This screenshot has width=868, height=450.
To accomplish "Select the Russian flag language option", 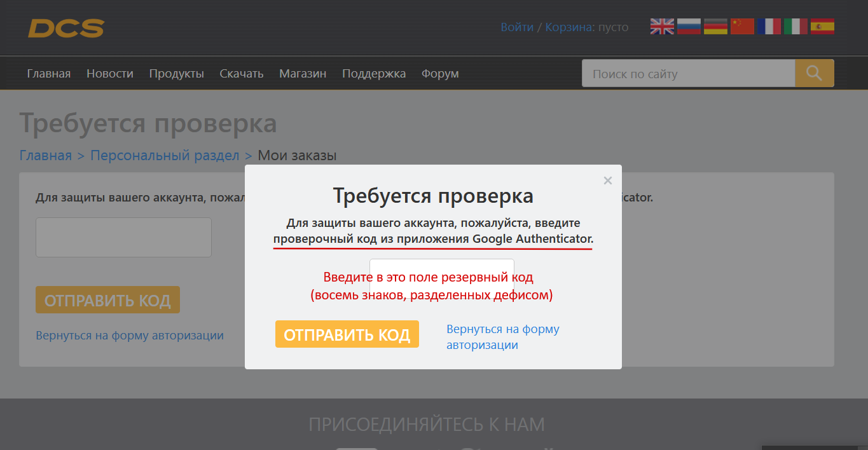I will (688, 26).
